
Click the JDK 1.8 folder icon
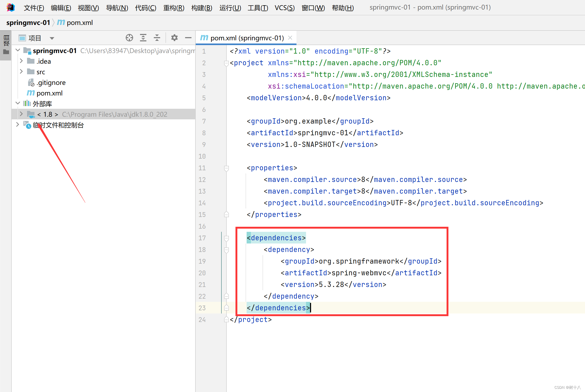point(31,114)
